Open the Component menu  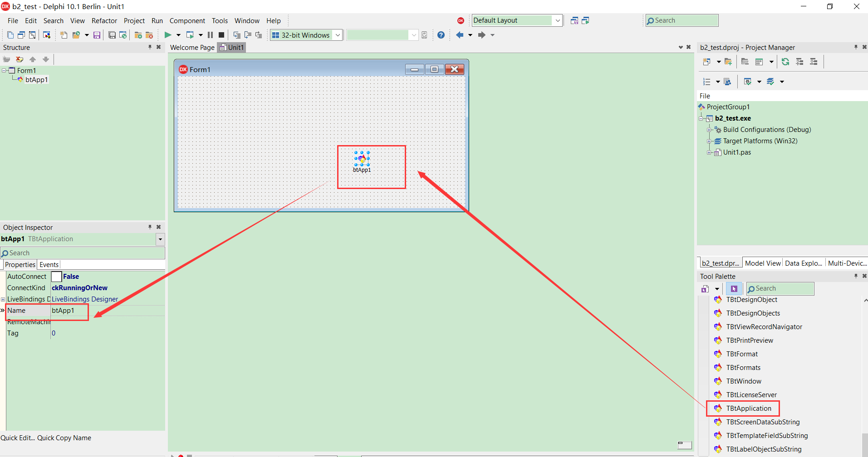pyautogui.click(x=187, y=20)
